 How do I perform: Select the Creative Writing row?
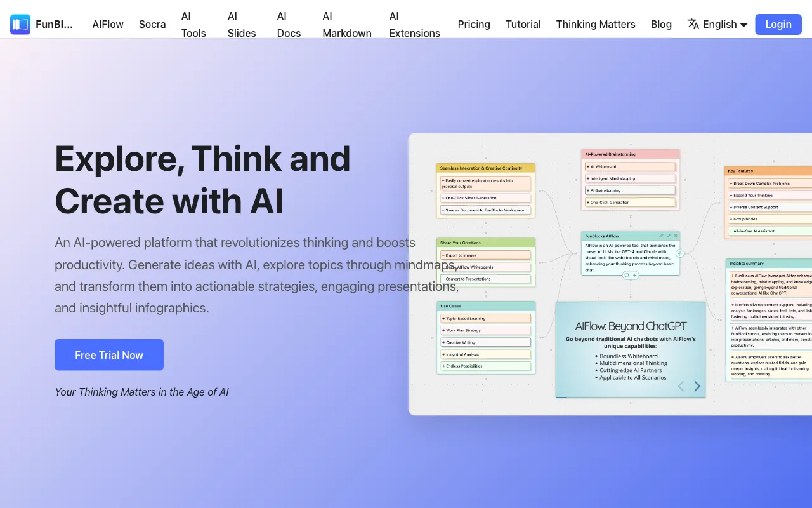(x=485, y=342)
